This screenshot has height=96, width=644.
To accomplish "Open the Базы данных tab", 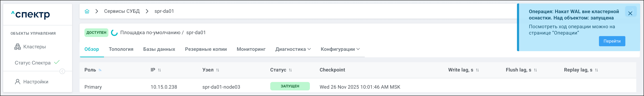I will 159,49.
